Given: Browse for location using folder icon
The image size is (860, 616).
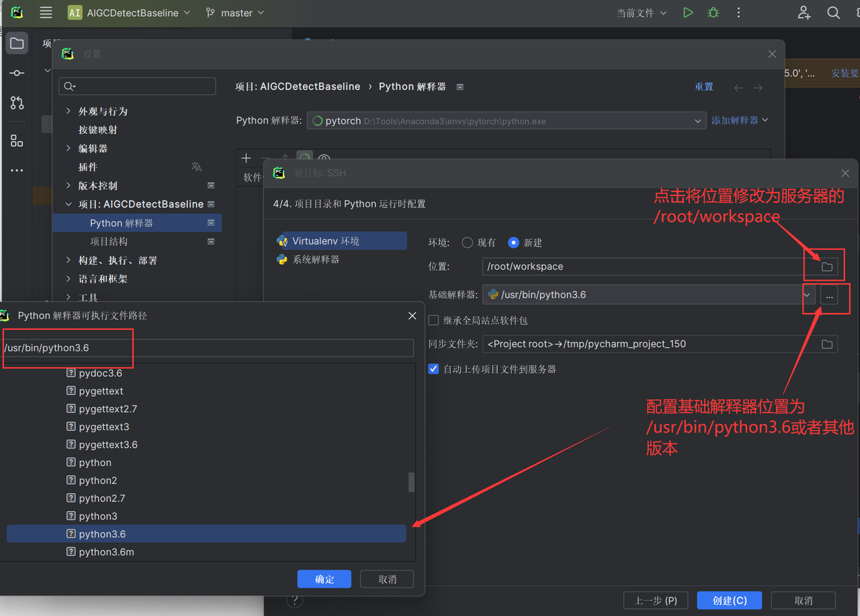Looking at the screenshot, I should click(827, 267).
